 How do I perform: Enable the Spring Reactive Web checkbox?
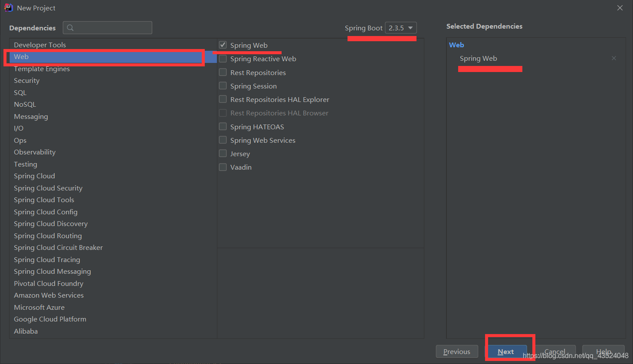pos(223,59)
